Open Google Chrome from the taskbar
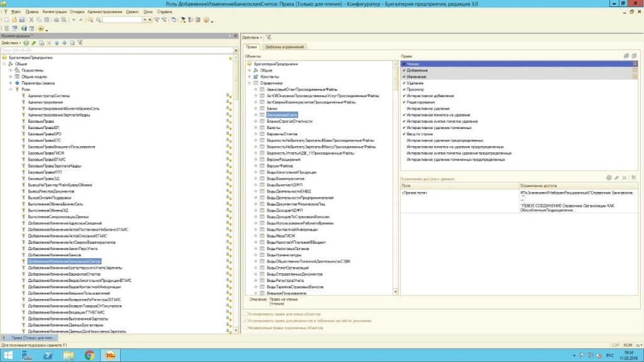 click(89, 355)
